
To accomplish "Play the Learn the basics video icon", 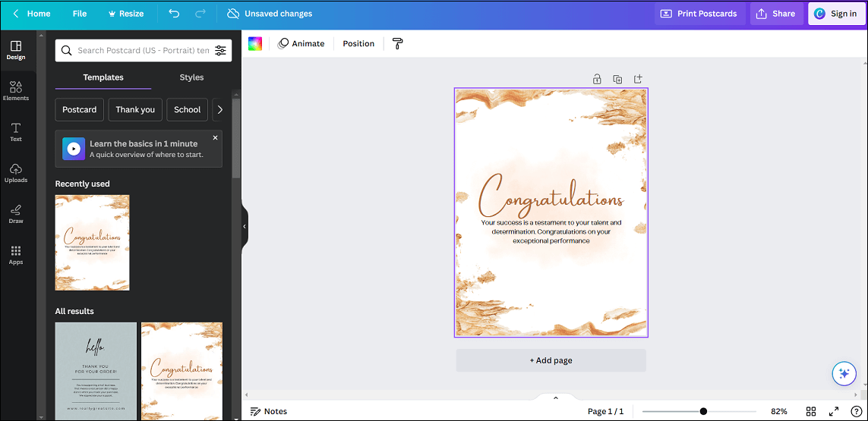I will click(x=74, y=149).
